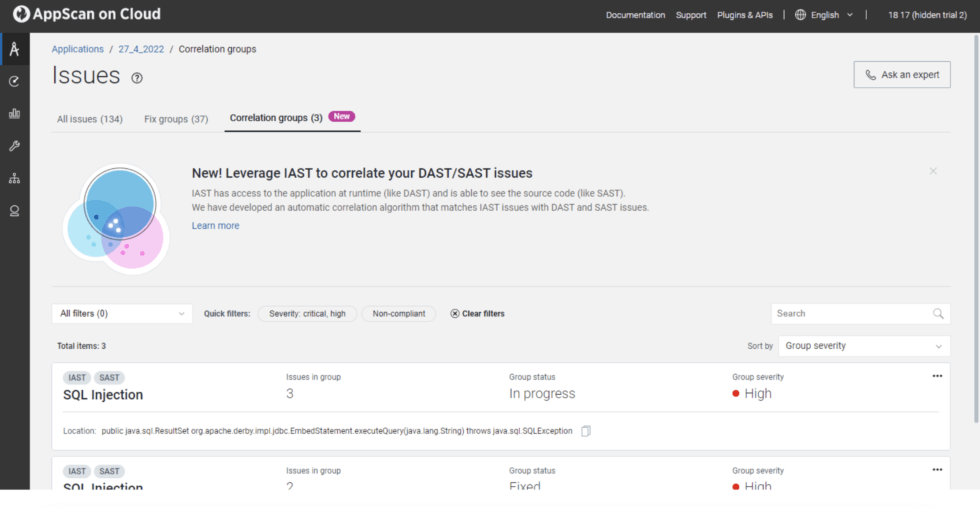Image resolution: width=980 pixels, height=507 pixels.
Task: Click the IAST tag on first group
Action: [x=77, y=378]
